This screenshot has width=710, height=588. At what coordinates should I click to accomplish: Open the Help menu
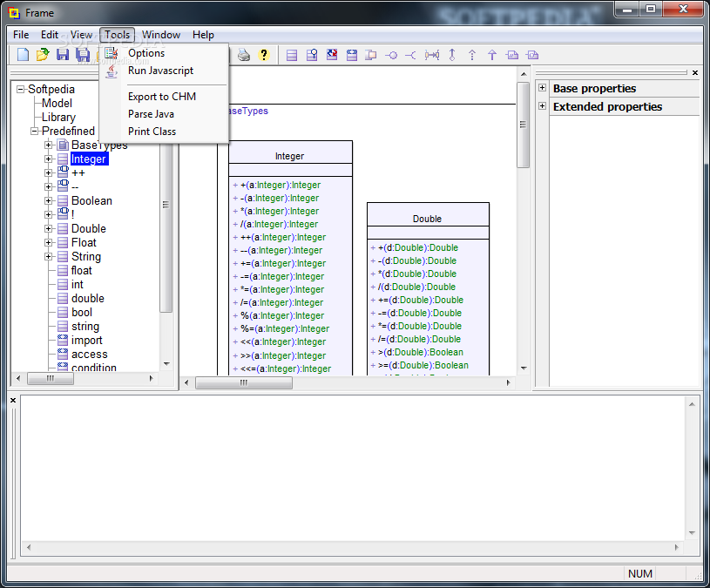203,35
